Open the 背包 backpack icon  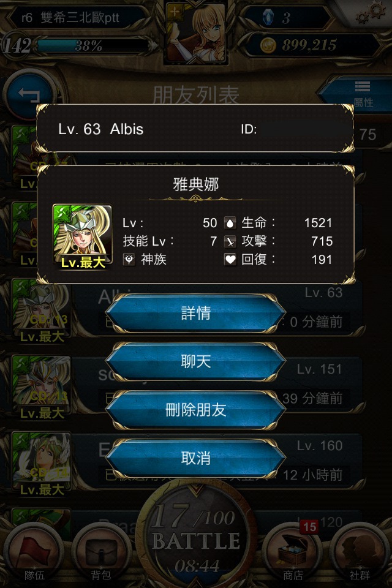[x=101, y=554]
